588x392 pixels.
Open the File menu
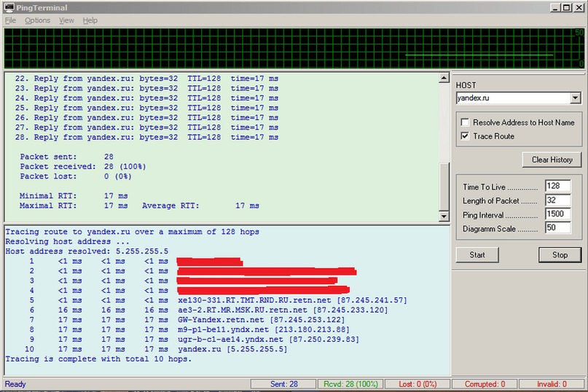[x=10, y=20]
